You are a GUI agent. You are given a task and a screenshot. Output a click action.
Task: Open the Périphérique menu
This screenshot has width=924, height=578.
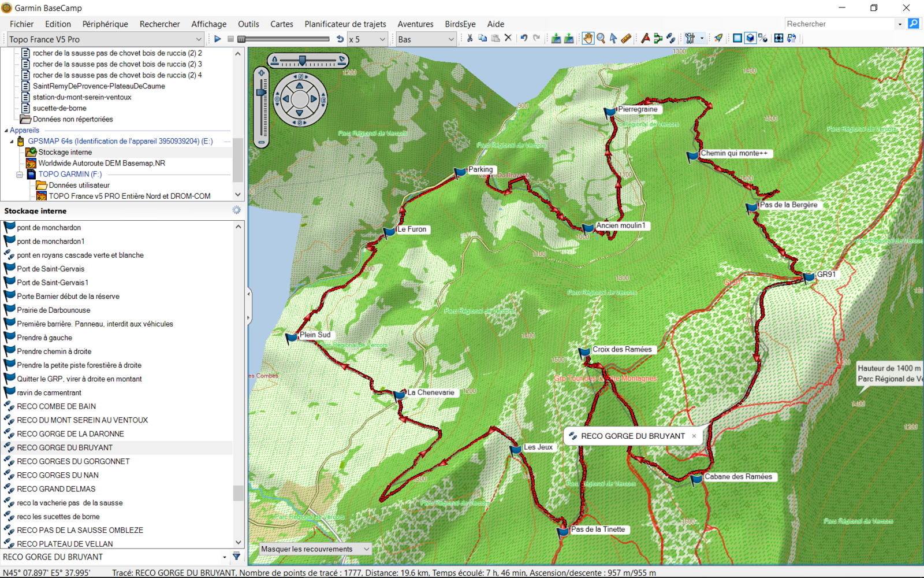click(105, 24)
